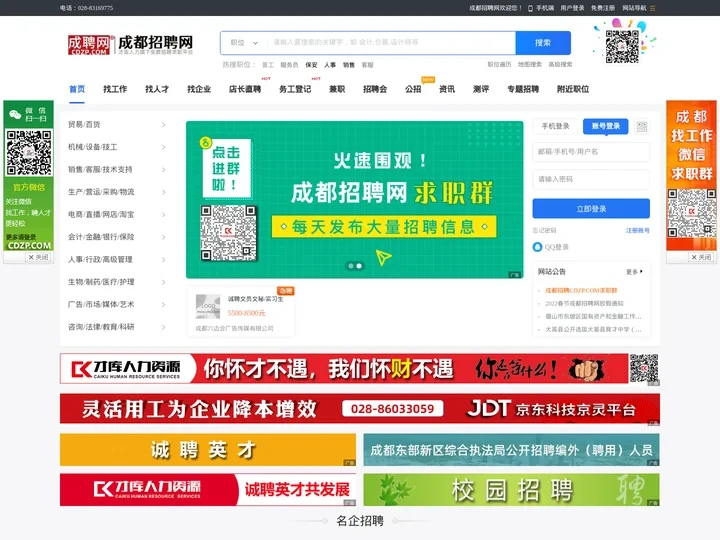Open the 2022春节成都招聘网放假通知 announcement
Viewport: 720px width, 540px height.
[584, 304]
